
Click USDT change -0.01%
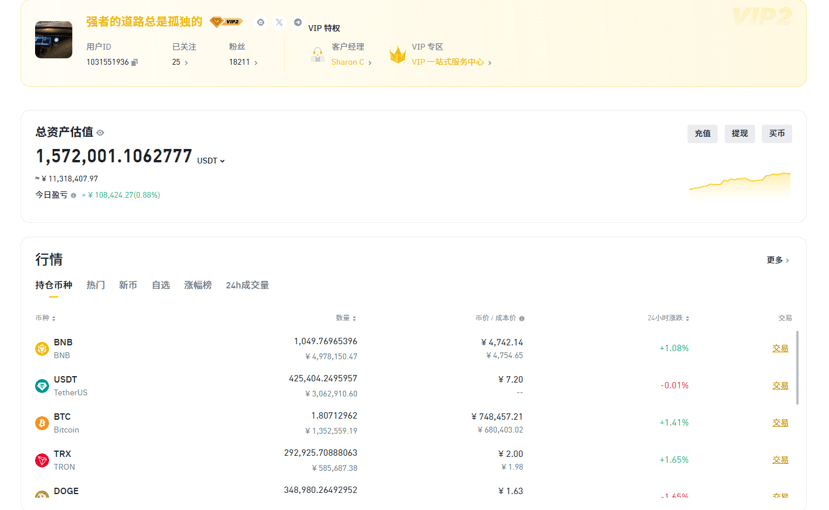(x=675, y=385)
